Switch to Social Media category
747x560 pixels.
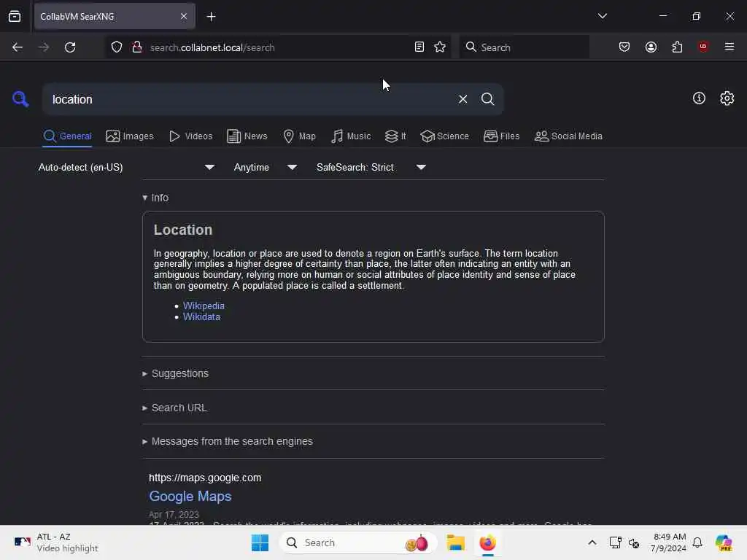click(x=568, y=136)
